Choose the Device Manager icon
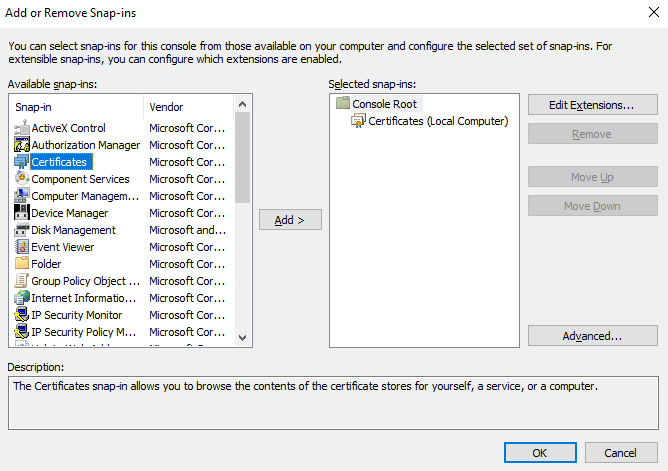This screenshot has width=668, height=471. pyautogui.click(x=23, y=213)
